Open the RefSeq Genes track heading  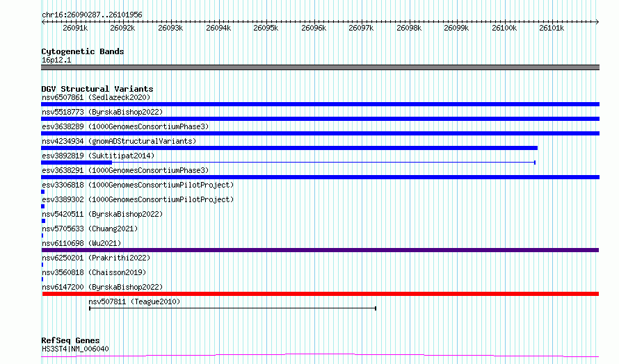70,340
